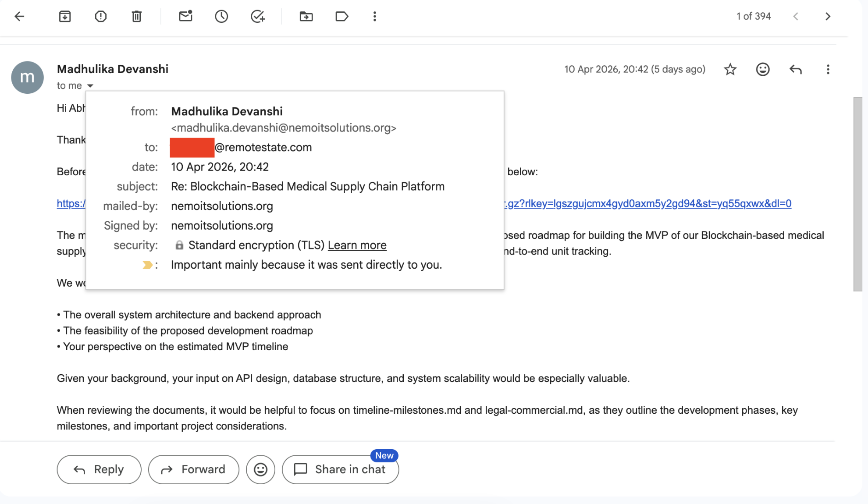
Task: Add an emoji reaction to the email
Action: (763, 69)
